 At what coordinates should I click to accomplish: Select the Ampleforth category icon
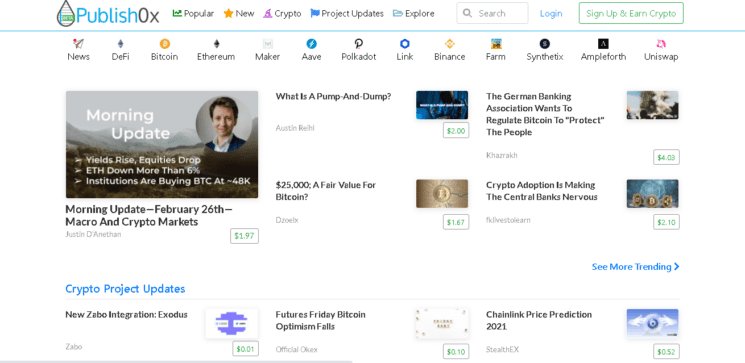[x=603, y=44]
